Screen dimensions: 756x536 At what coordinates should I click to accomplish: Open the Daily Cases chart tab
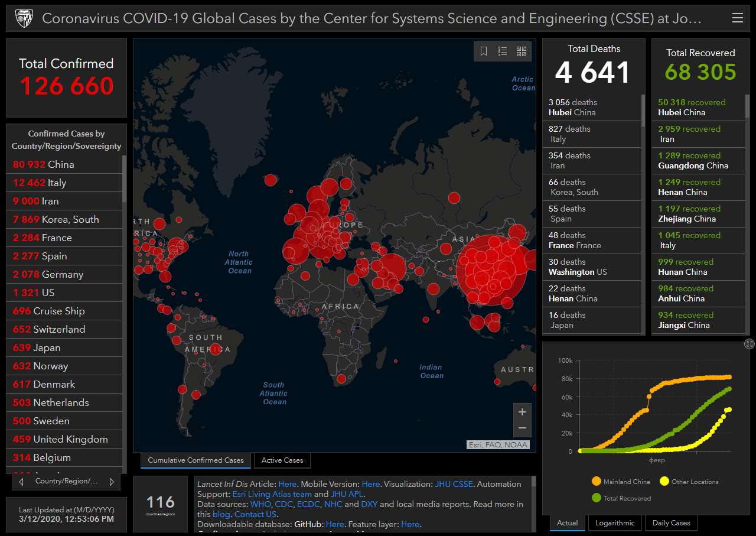(671, 523)
